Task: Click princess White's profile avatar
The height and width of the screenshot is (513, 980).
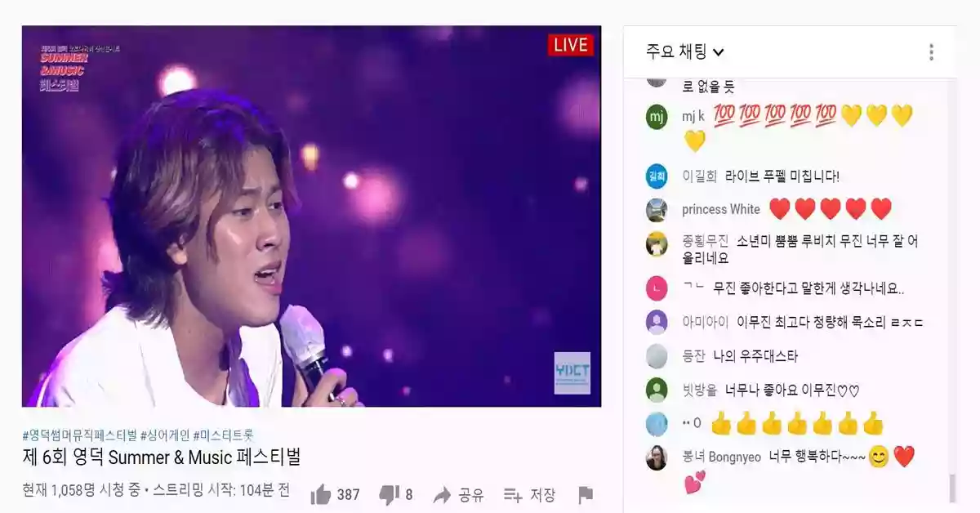Action: coord(657,210)
